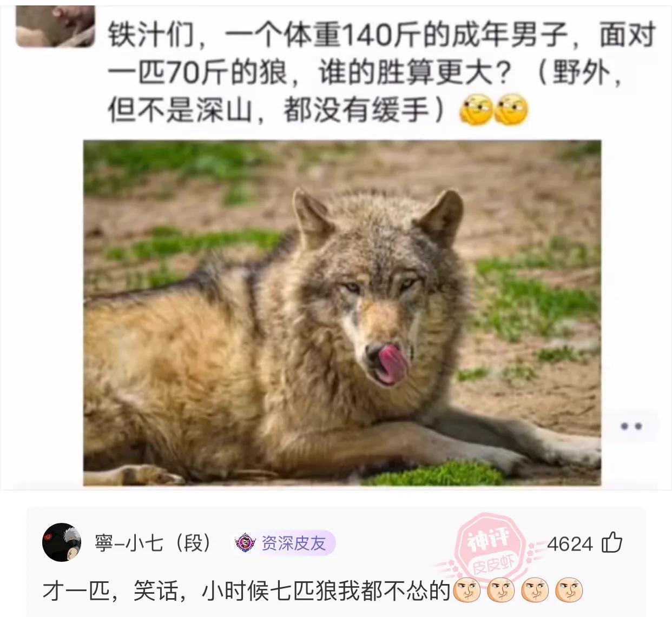Click the last smirk emoji in the comment
This screenshot has width=672, height=617.
pos(569,590)
